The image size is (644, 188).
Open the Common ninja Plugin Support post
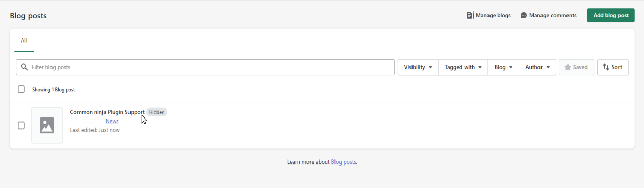(x=107, y=112)
